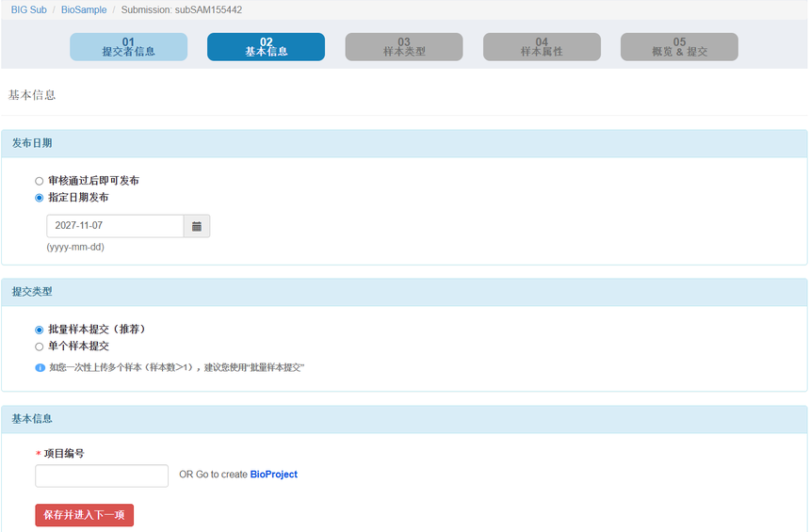Choose 单个样本提交 radio option
The width and height of the screenshot is (810, 532).
point(40,347)
